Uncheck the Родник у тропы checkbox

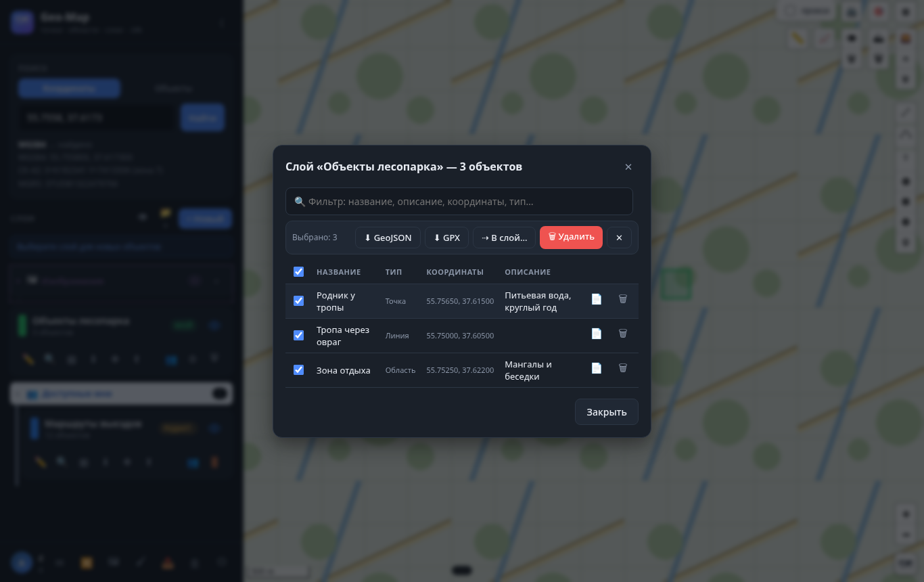coord(298,300)
